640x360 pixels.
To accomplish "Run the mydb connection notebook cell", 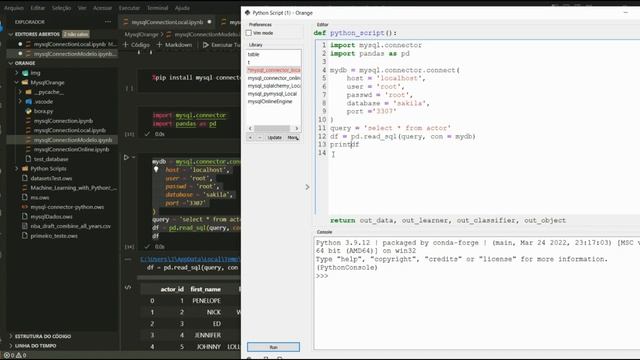I will point(127,157).
